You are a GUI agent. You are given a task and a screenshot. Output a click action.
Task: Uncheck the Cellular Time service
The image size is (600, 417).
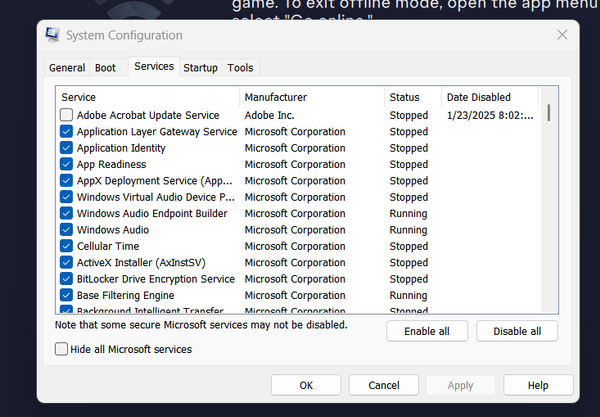(x=66, y=246)
